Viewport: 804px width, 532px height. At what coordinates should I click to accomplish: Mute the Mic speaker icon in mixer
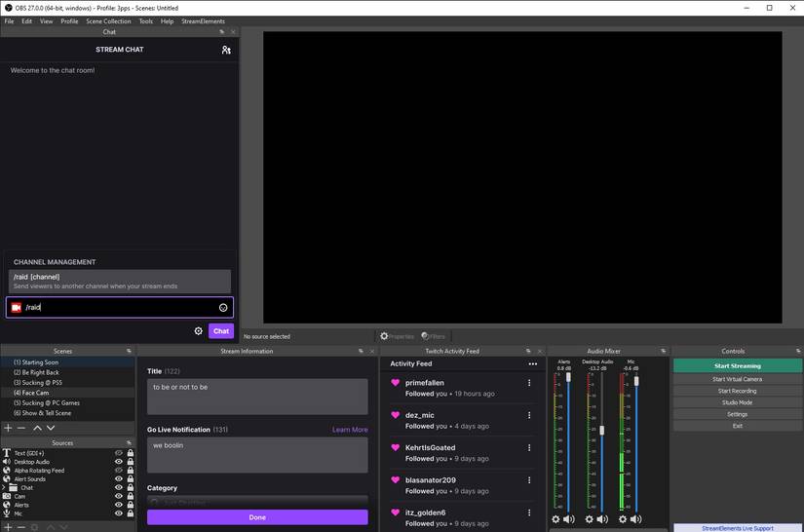635,519
